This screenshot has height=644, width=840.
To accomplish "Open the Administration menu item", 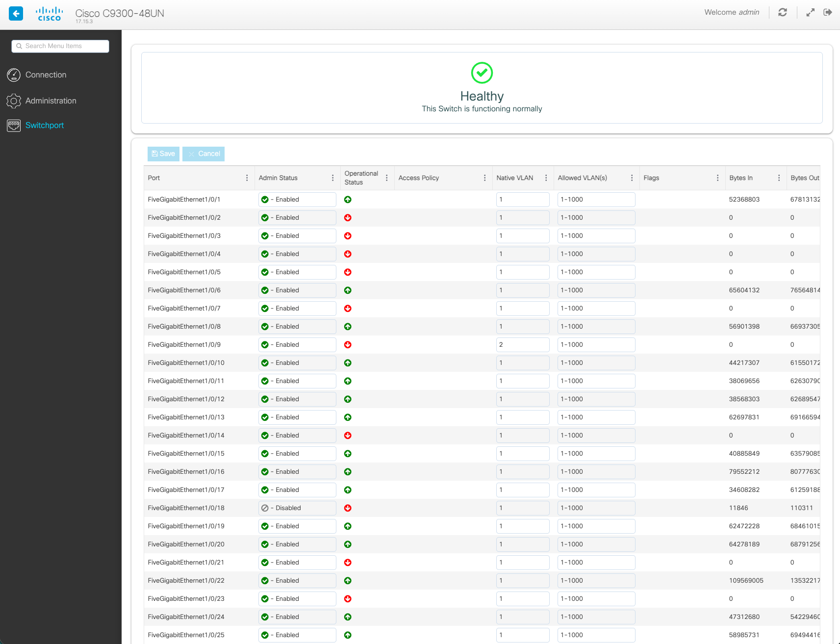I will pos(51,101).
